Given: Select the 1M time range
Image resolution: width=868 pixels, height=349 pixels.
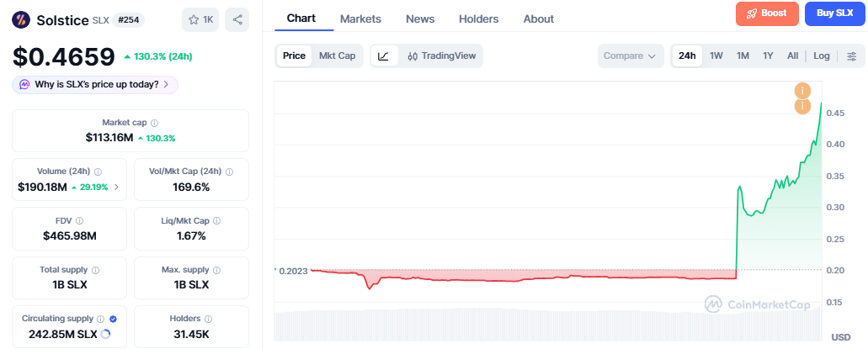Looking at the screenshot, I should point(743,56).
